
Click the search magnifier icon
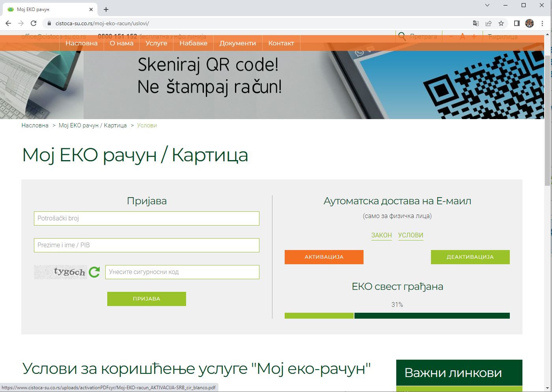click(402, 37)
